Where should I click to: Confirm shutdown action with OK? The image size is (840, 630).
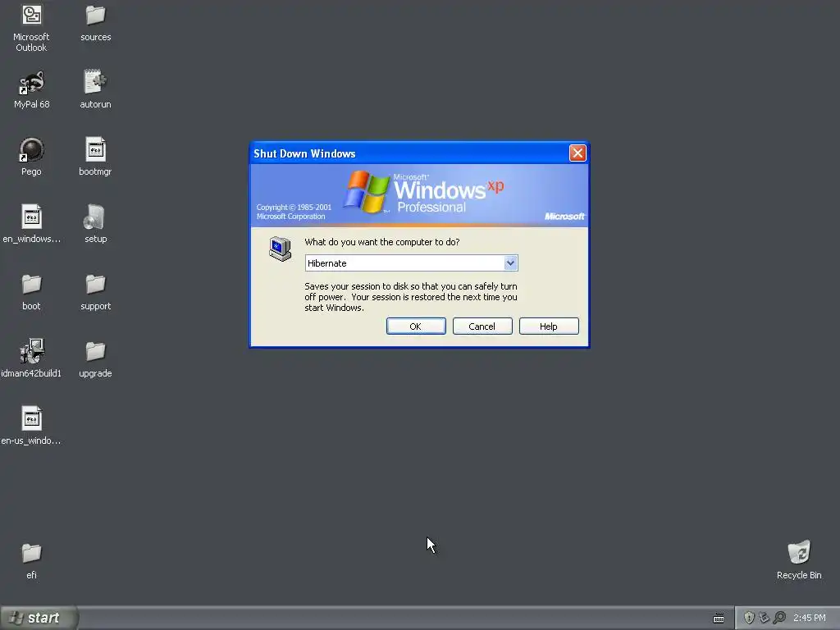click(x=416, y=326)
